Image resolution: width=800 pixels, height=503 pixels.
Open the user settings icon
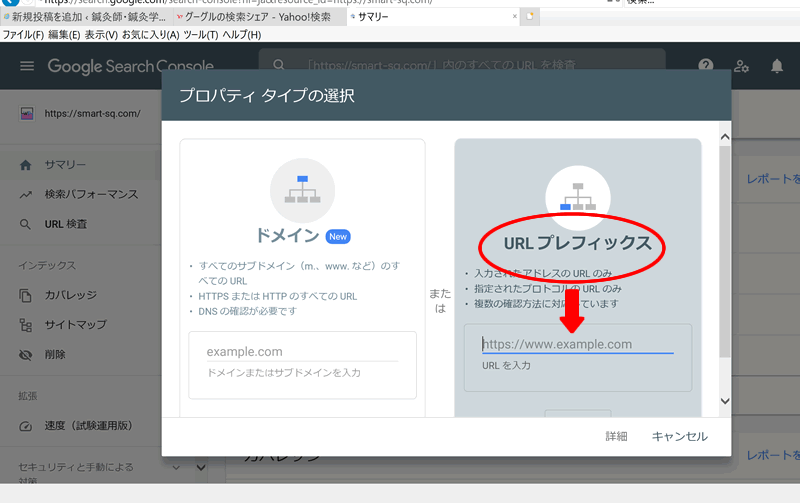[x=741, y=66]
